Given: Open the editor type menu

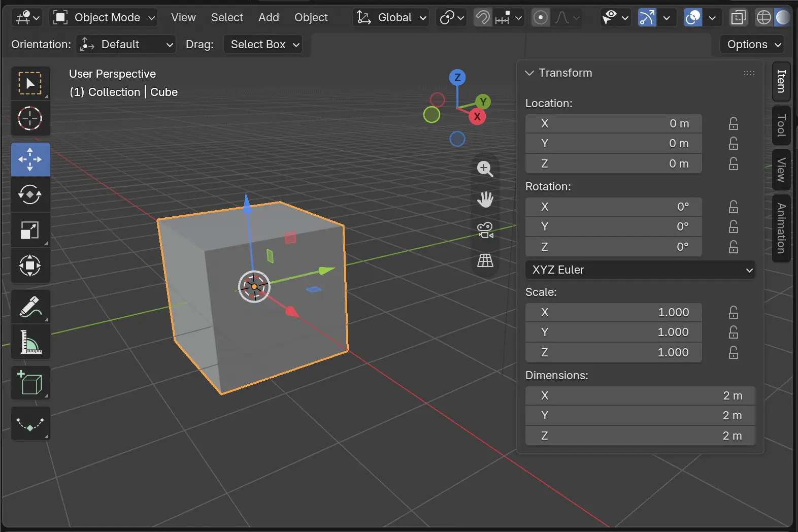Looking at the screenshot, I should pos(27,18).
